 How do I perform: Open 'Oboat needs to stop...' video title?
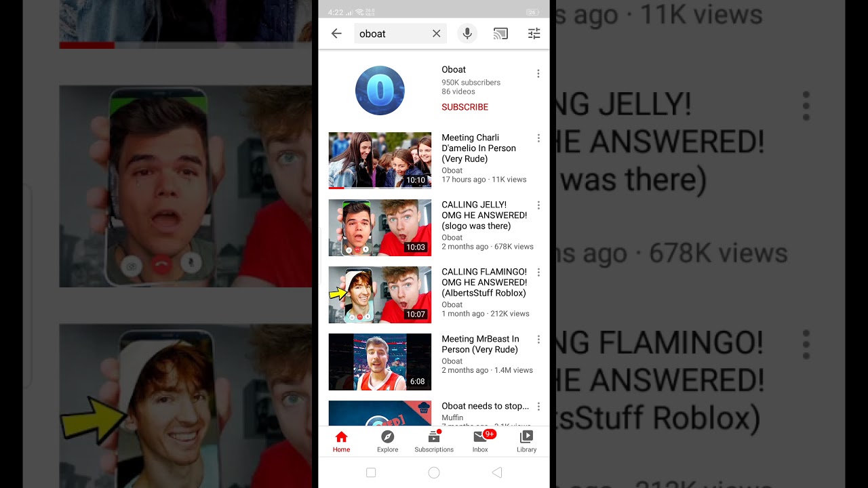pos(486,406)
